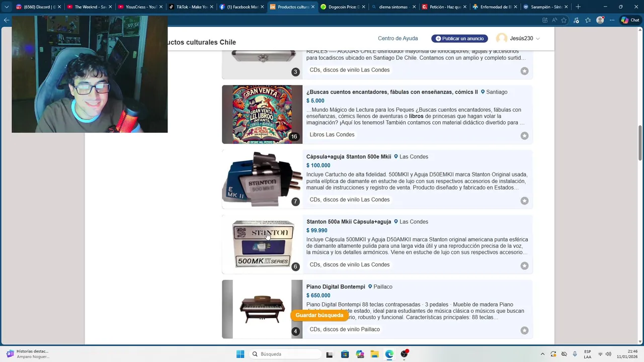Image resolution: width=644 pixels, height=362 pixels.
Task: Click the Stanton 500 MKII cartridge thumbnail
Action: [x=262, y=179]
